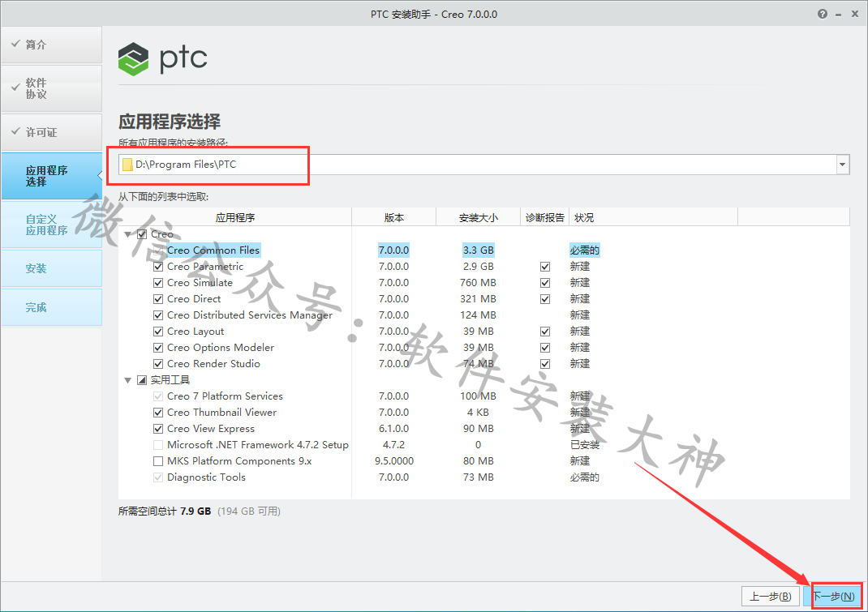Viewport: 868px width, 612px height.
Task: Click the 760 MB size value
Action: (x=479, y=283)
